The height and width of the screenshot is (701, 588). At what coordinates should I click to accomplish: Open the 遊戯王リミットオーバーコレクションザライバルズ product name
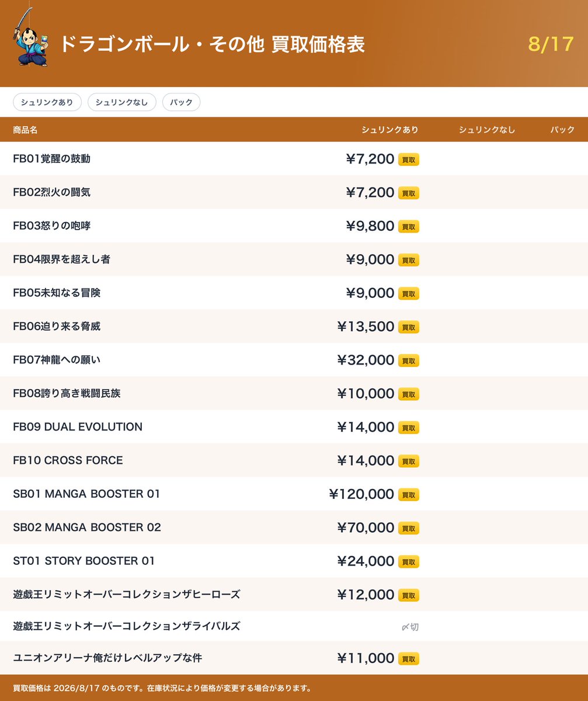coord(127,627)
